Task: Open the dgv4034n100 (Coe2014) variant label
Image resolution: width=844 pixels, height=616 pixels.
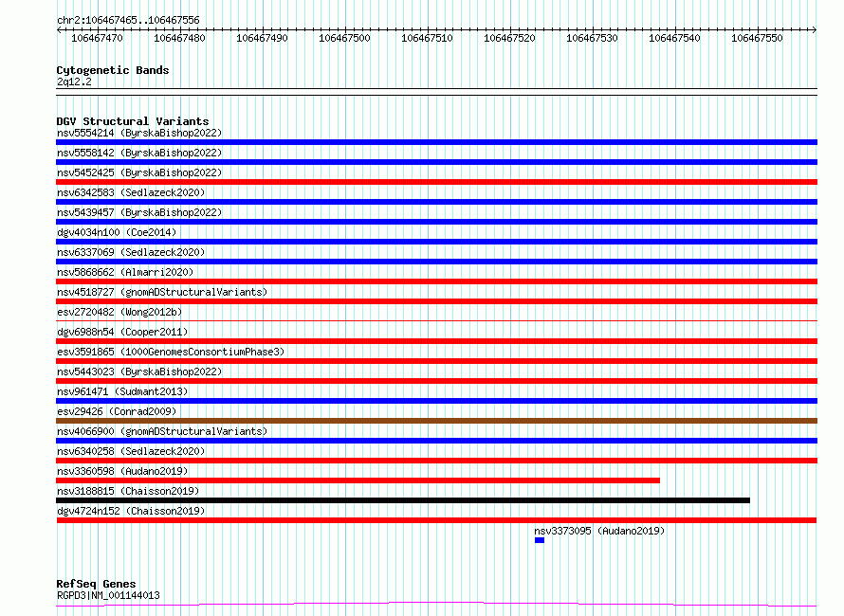Action: pos(117,232)
